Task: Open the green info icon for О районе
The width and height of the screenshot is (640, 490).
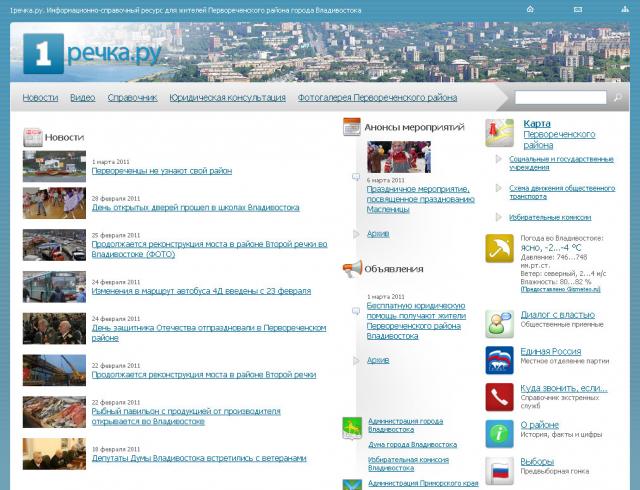Action: [500, 433]
